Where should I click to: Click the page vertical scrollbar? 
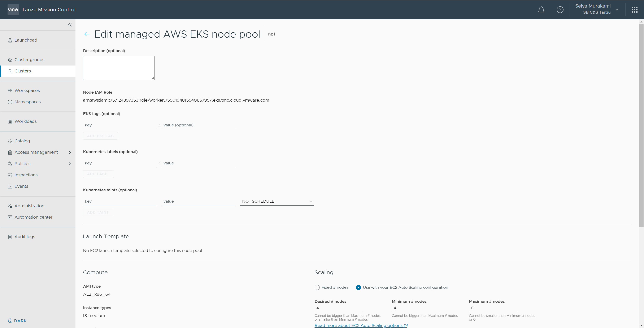(641, 125)
